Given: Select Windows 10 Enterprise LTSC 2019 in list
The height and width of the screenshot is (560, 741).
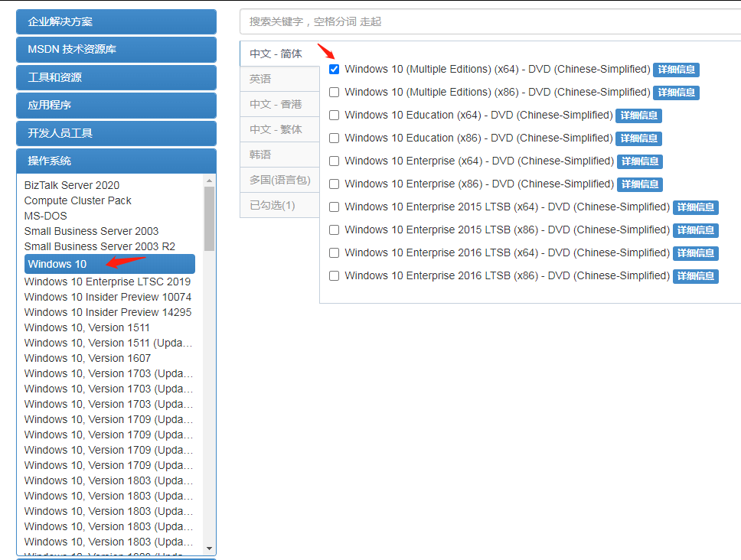Looking at the screenshot, I should 107,282.
